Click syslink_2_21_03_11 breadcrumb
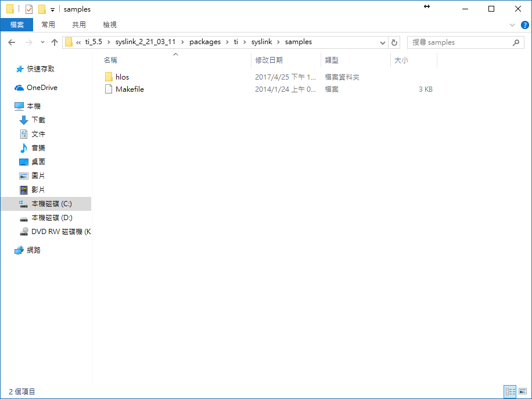 145,42
